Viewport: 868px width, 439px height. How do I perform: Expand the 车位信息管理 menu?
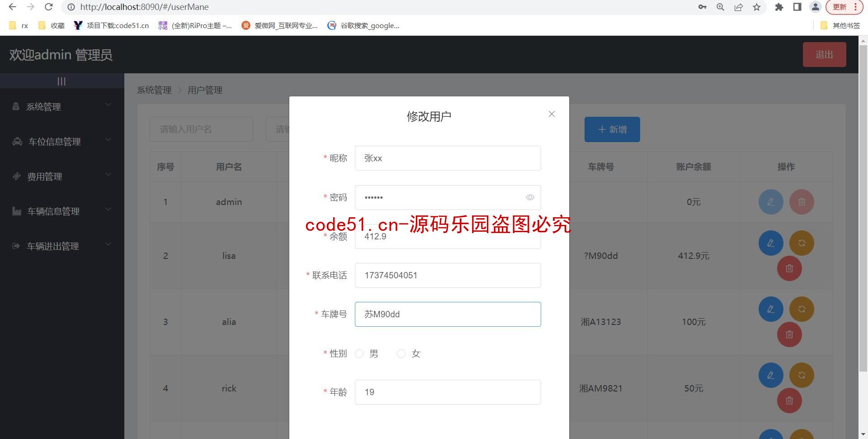(x=62, y=142)
